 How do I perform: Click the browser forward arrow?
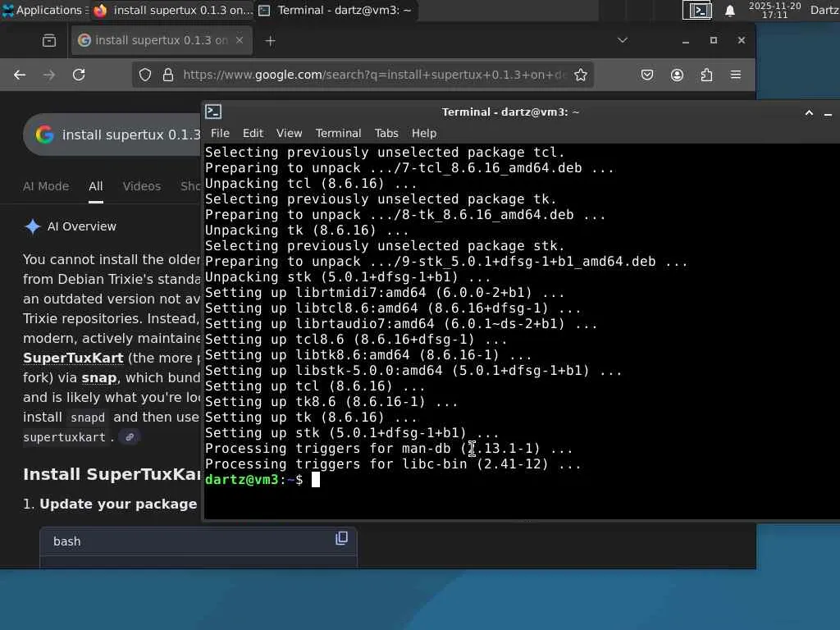(49, 75)
